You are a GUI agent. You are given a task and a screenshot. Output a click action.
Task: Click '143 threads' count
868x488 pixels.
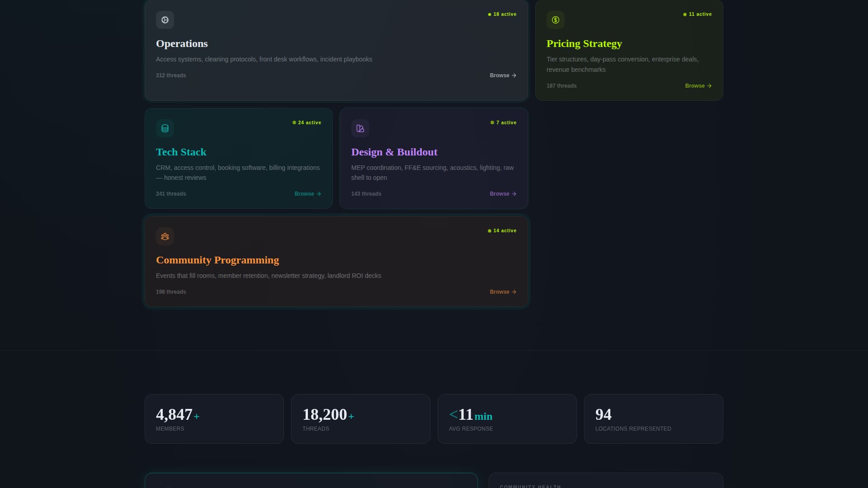366,194
